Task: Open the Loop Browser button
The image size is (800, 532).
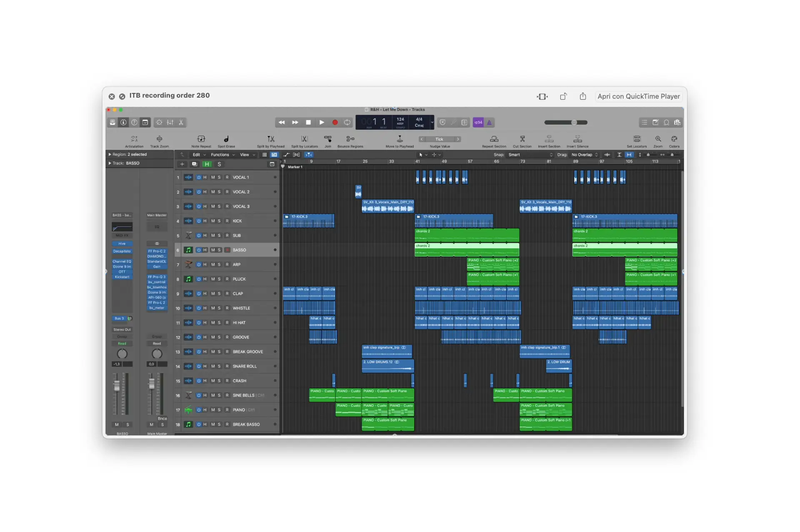Action: 666,122
